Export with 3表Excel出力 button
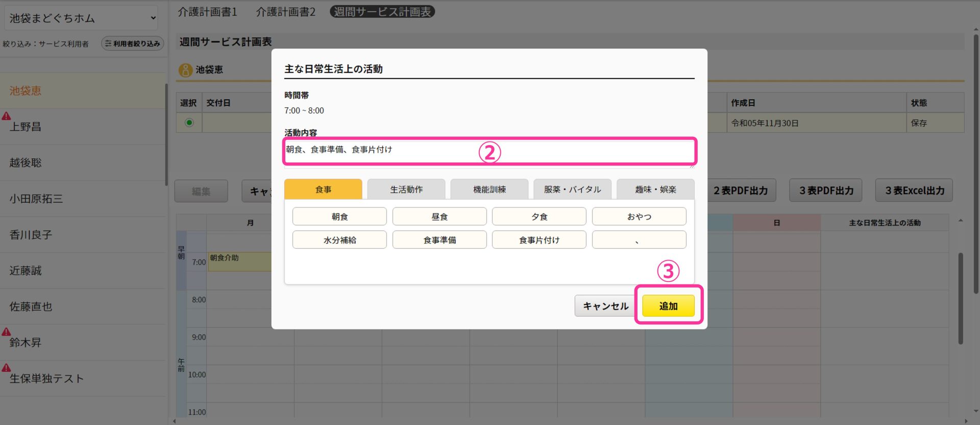This screenshot has width=980, height=425. [914, 191]
